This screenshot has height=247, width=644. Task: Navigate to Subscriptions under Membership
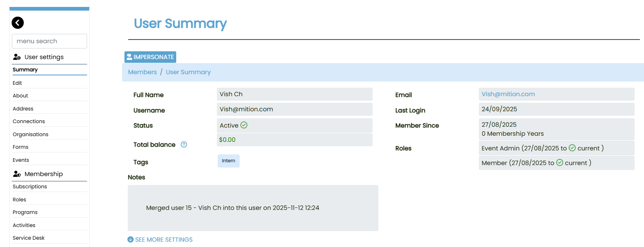(30, 187)
